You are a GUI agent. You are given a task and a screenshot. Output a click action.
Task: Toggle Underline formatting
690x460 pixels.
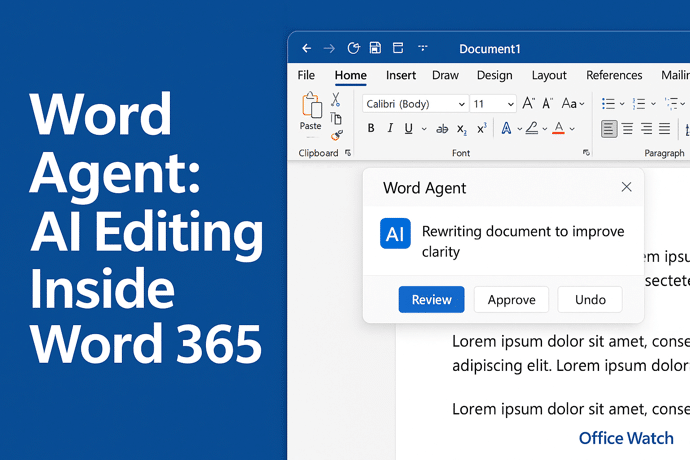tap(409, 129)
